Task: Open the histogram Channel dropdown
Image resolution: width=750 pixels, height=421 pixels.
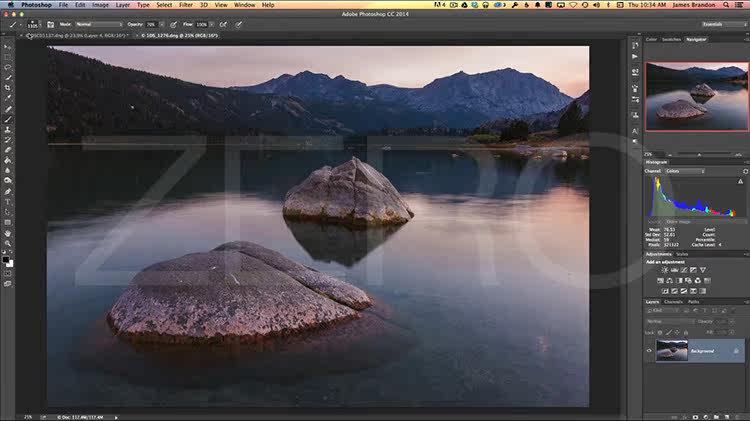Action: point(685,171)
